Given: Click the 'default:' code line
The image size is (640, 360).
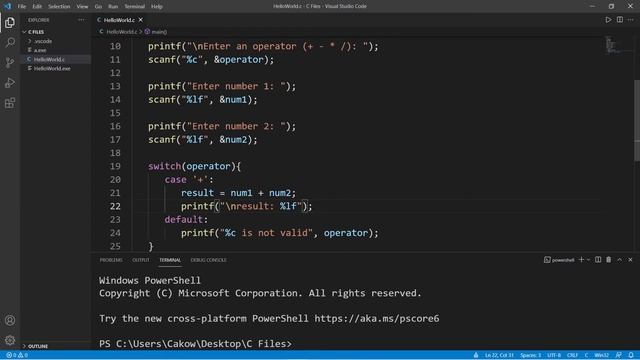Looking at the screenshot, I should [186, 220].
